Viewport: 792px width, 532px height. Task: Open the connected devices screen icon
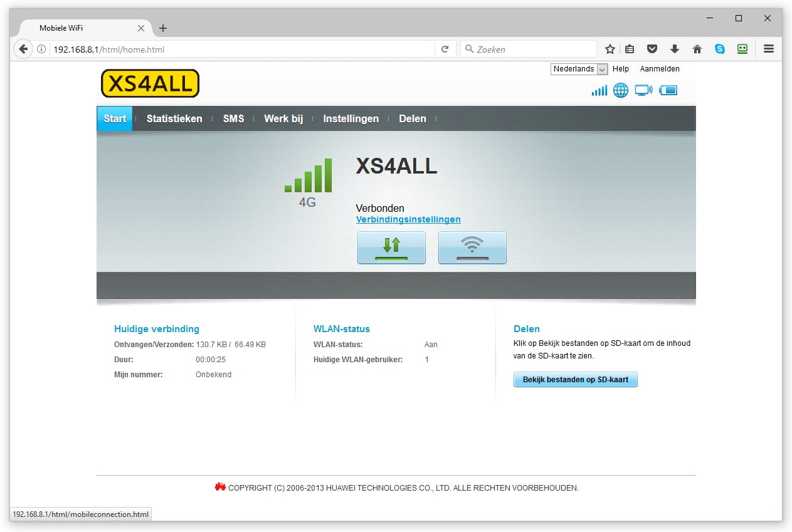tap(643, 90)
